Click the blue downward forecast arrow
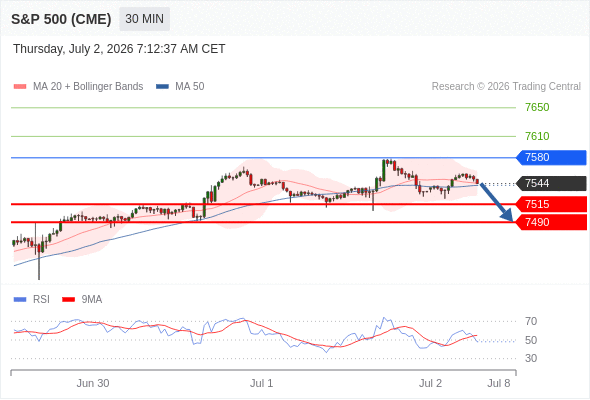Viewport: 590px width, 400px height. tap(496, 202)
